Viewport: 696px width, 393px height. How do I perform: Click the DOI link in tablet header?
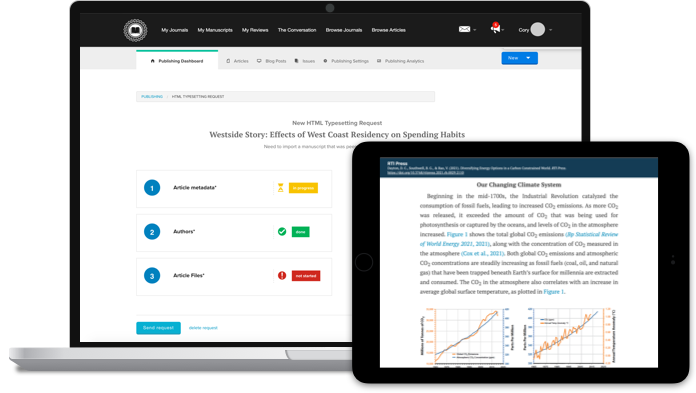point(425,173)
